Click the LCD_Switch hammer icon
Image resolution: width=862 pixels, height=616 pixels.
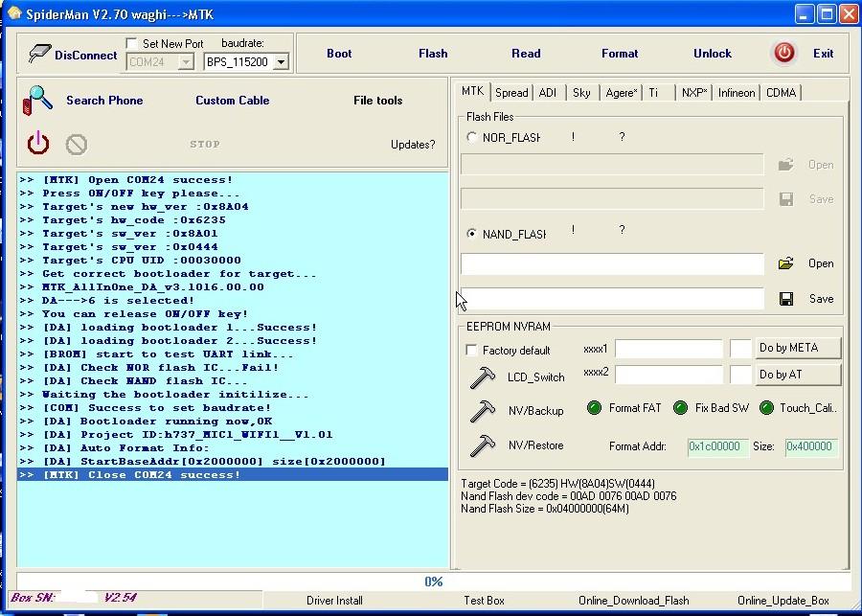coord(483,377)
